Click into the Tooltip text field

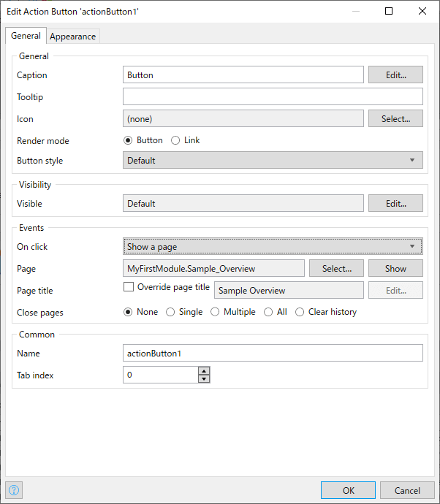pyautogui.click(x=273, y=96)
